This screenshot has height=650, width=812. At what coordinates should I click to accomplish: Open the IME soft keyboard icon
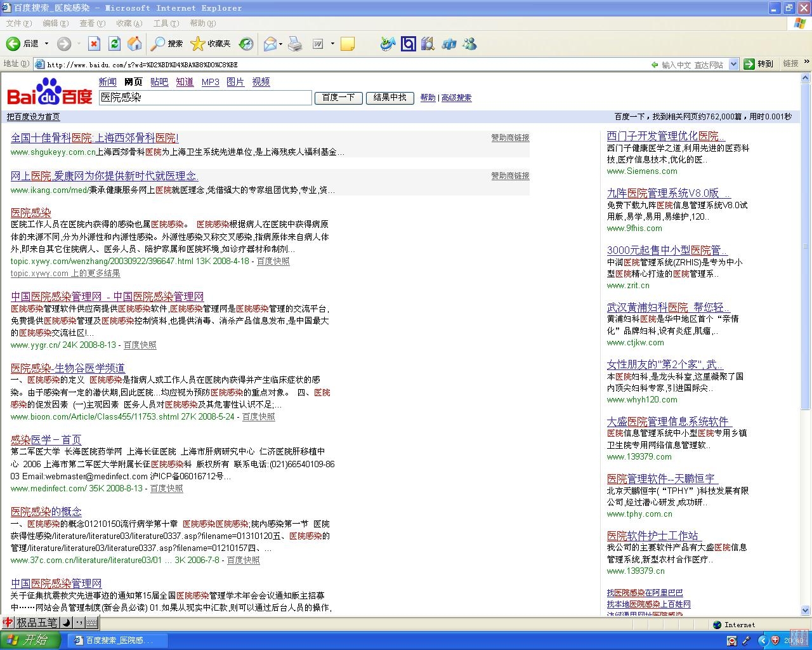click(x=92, y=622)
